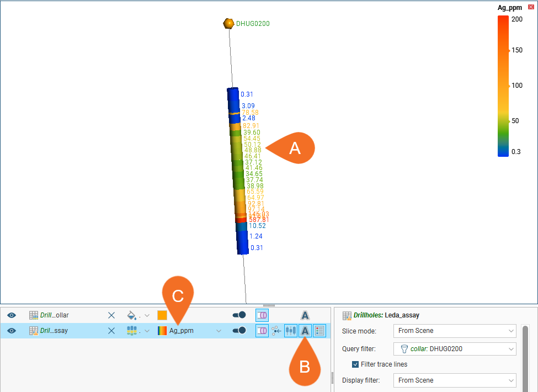Toggle cylinder display for collar row

coord(262,315)
